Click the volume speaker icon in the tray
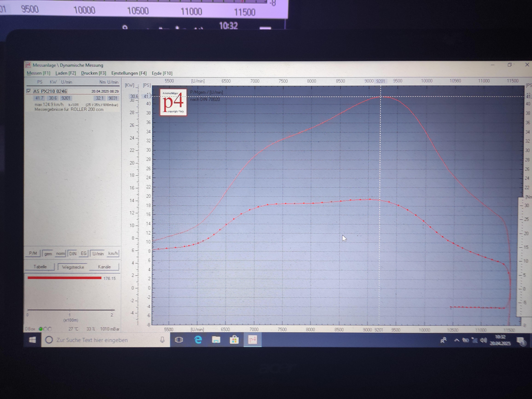 (483, 340)
